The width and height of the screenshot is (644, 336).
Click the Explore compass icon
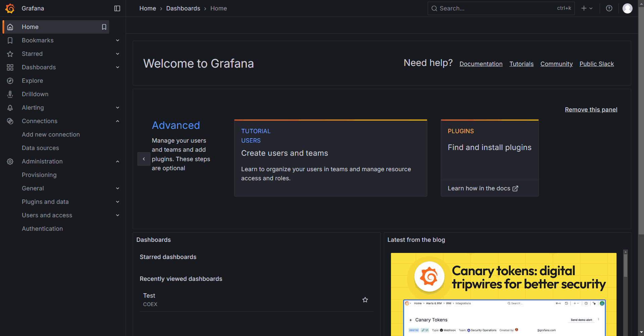pos(10,81)
